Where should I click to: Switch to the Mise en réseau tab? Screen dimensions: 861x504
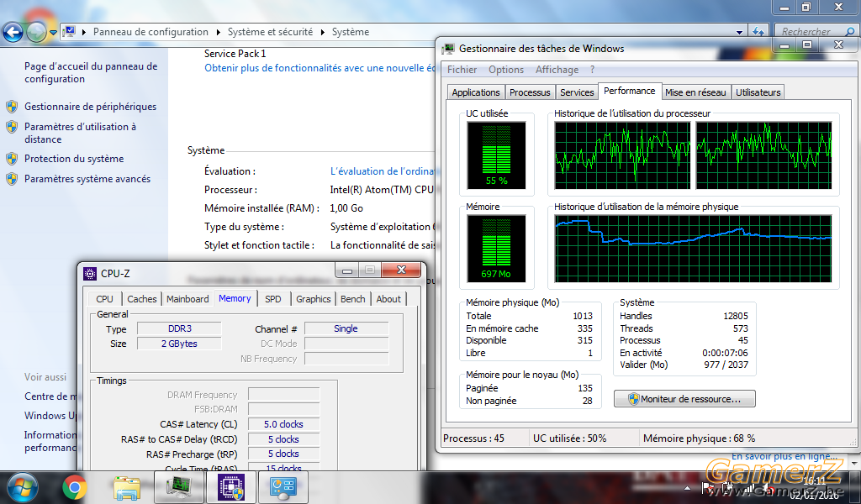(695, 92)
